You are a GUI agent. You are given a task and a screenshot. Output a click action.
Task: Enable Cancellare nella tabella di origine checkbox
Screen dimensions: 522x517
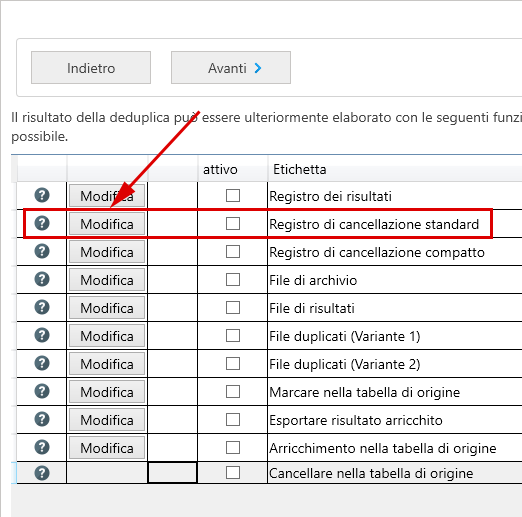point(233,473)
